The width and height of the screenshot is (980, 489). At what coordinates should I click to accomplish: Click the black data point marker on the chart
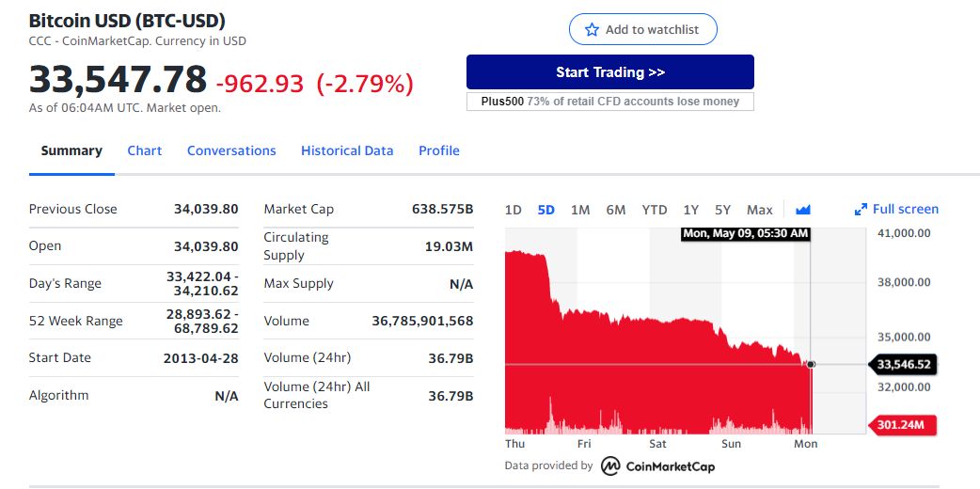811,364
